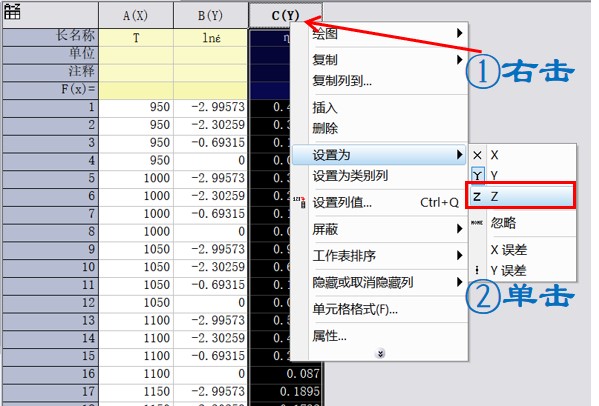Click the Set Column Values icon
The width and height of the screenshot is (599, 406).
[x=300, y=202]
